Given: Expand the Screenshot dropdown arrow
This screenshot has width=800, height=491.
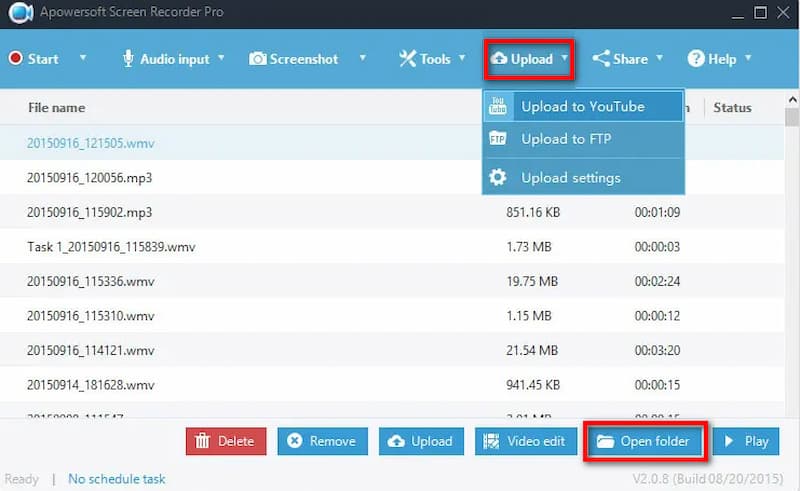Looking at the screenshot, I should click(x=362, y=58).
